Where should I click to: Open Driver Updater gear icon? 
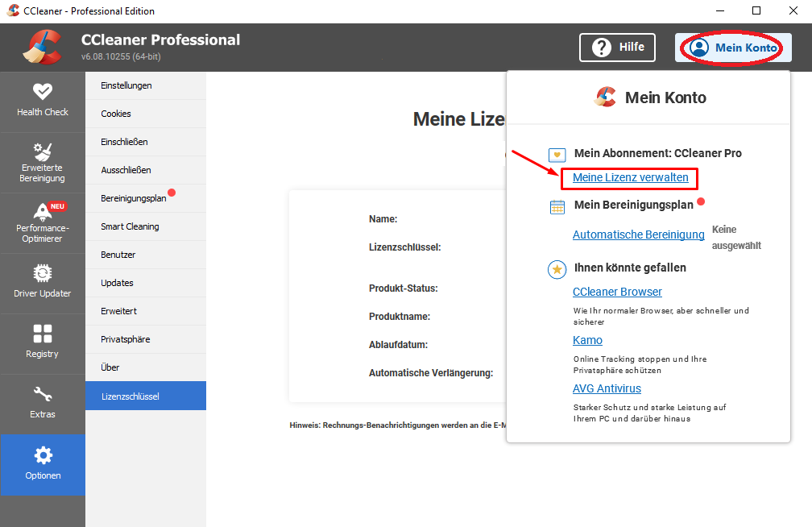coord(43,272)
